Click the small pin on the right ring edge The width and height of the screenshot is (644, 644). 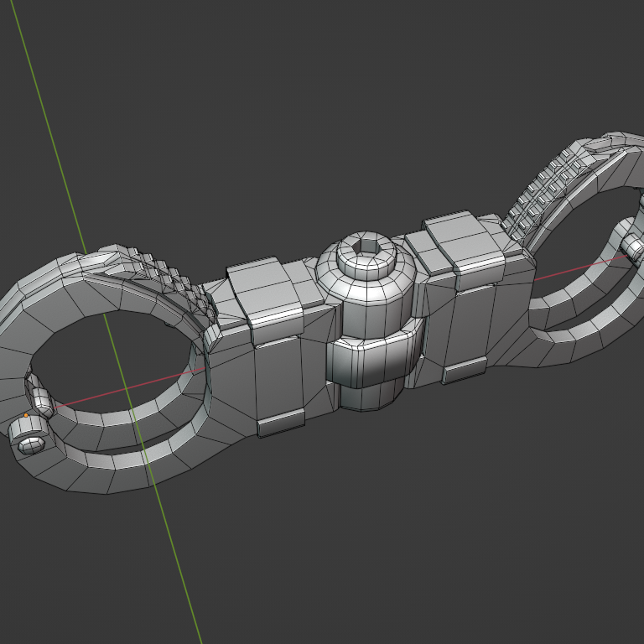click(633, 246)
